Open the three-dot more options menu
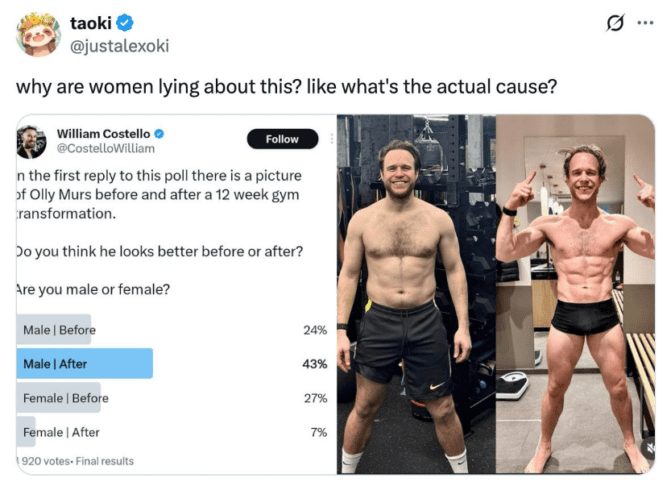Screen dimensions: 671x486 click(646, 23)
